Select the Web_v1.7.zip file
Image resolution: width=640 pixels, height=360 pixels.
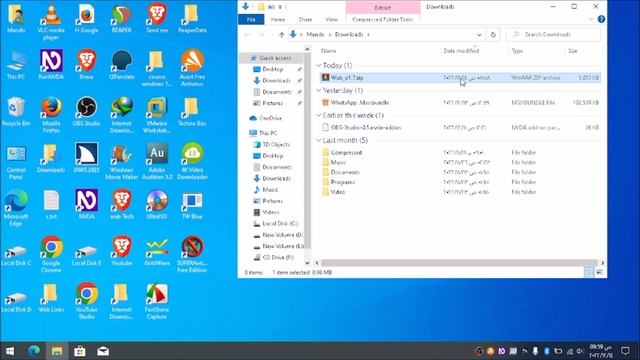(x=460, y=78)
